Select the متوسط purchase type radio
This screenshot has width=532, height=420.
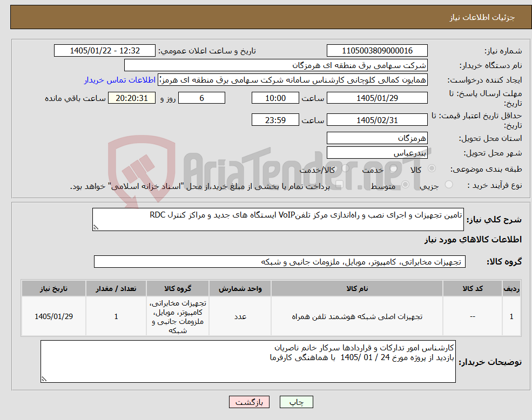(x=405, y=185)
